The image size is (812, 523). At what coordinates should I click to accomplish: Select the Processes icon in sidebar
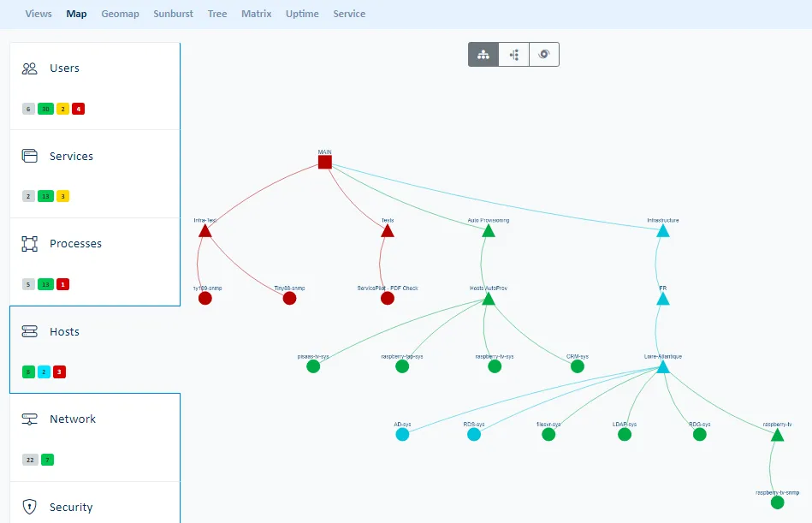pos(30,244)
